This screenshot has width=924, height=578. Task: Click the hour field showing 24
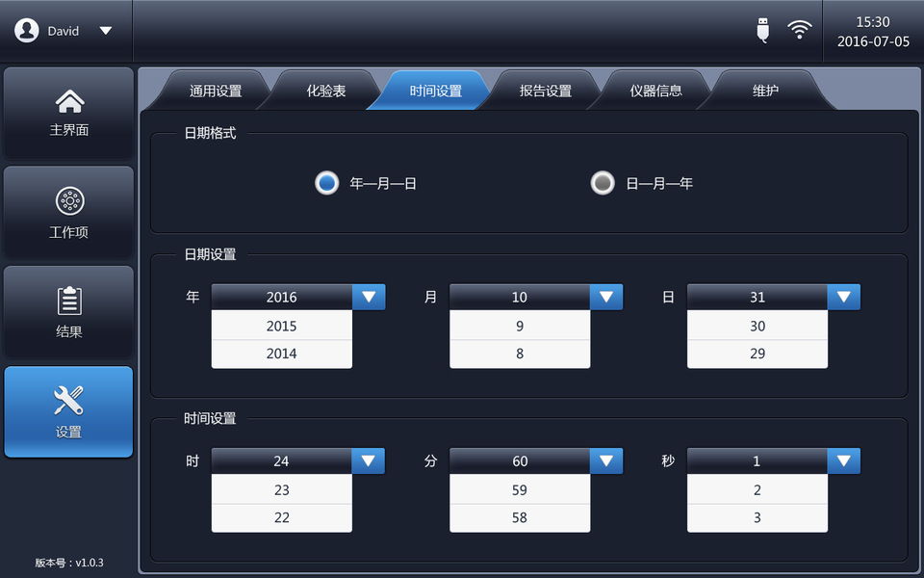pyautogui.click(x=282, y=461)
